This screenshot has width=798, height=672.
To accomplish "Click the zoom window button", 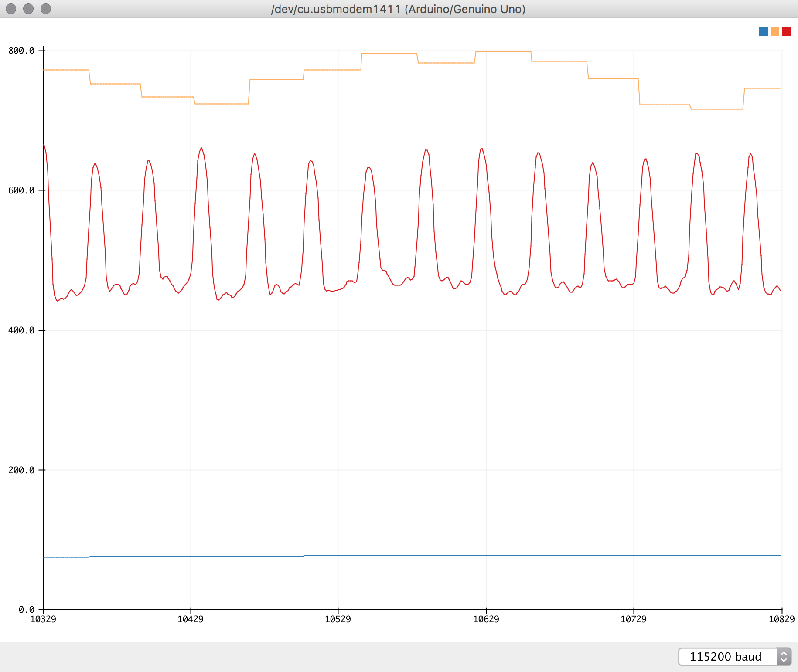I will [46, 9].
